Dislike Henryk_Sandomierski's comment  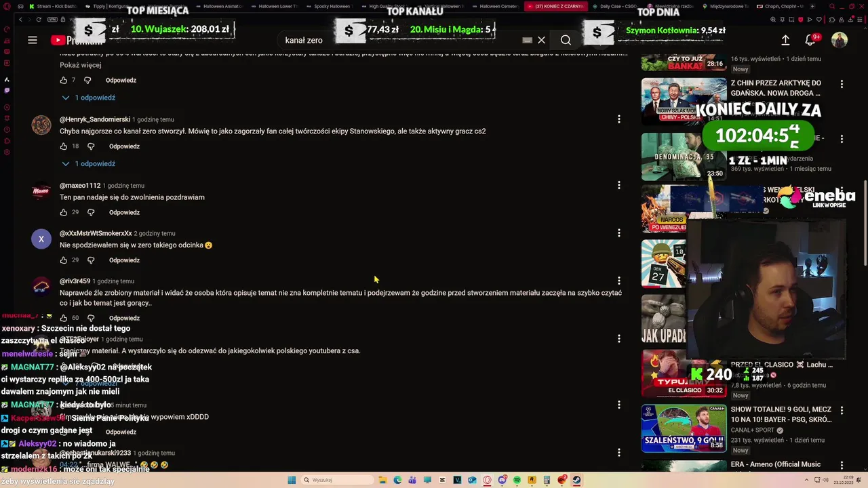[91, 146]
